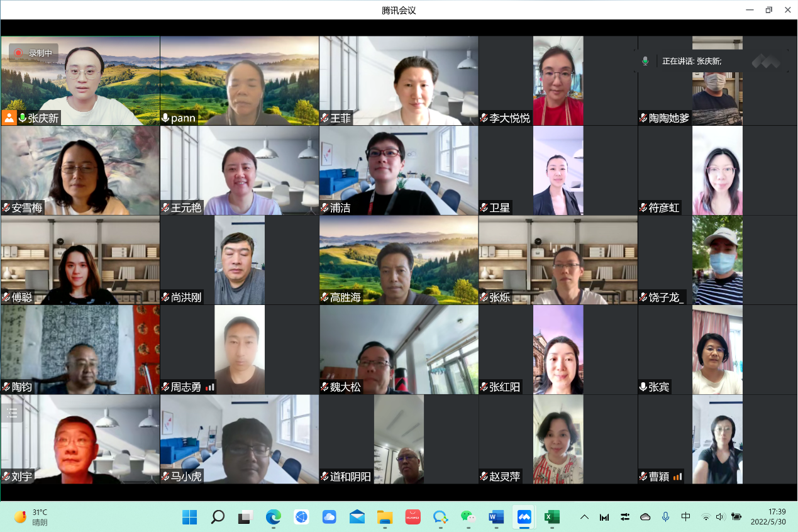Click the muted microphone icon of 安雪梅
The width and height of the screenshot is (798, 532).
coord(6,208)
